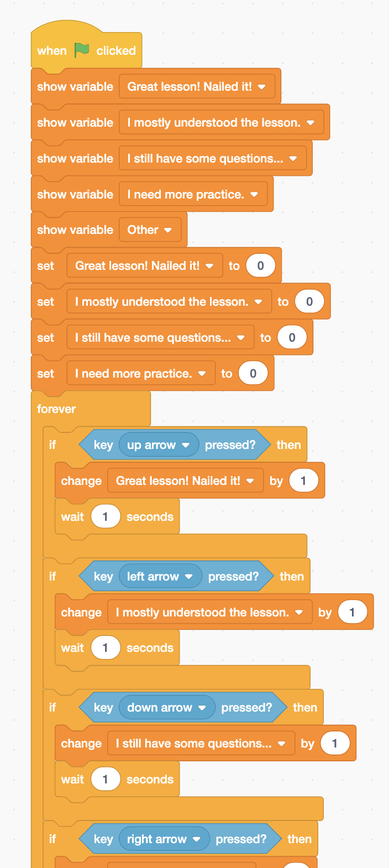Viewport: 389px width, 868px height.
Task: Open the 'Other' variable dropdown
Action: tap(167, 230)
